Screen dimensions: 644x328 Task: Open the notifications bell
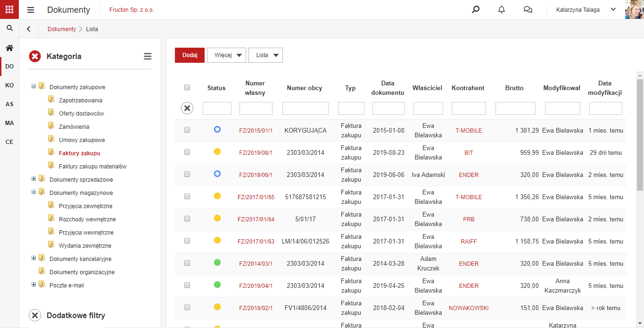point(502,9)
